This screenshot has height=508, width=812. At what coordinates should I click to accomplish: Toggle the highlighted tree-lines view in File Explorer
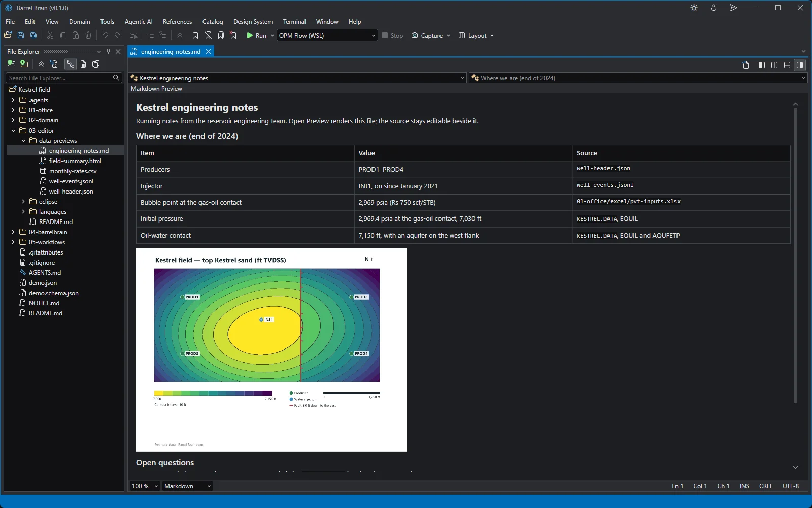[x=71, y=64]
